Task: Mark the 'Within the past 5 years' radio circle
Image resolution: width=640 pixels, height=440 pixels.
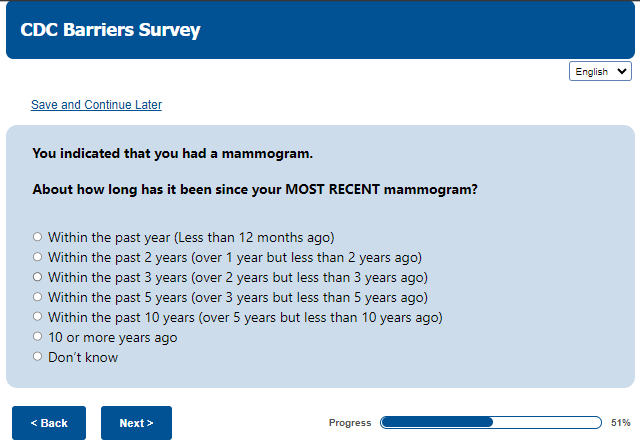Action: tap(38, 297)
